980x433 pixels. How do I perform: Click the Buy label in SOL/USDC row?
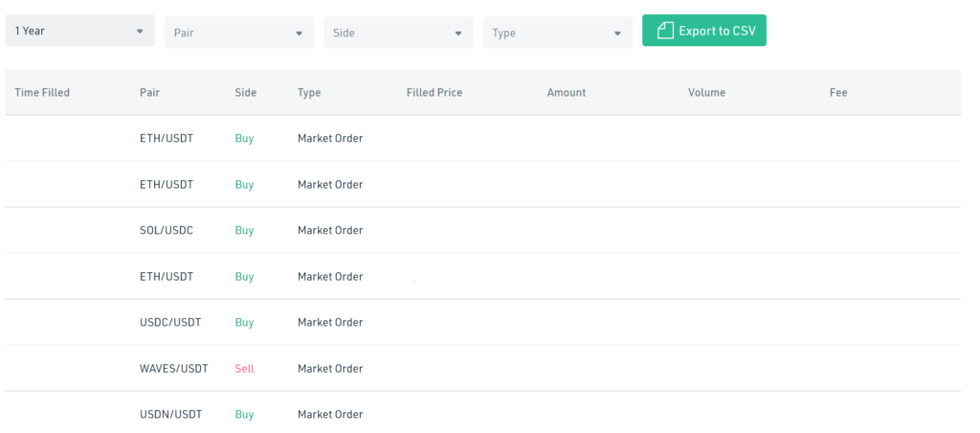(x=244, y=230)
